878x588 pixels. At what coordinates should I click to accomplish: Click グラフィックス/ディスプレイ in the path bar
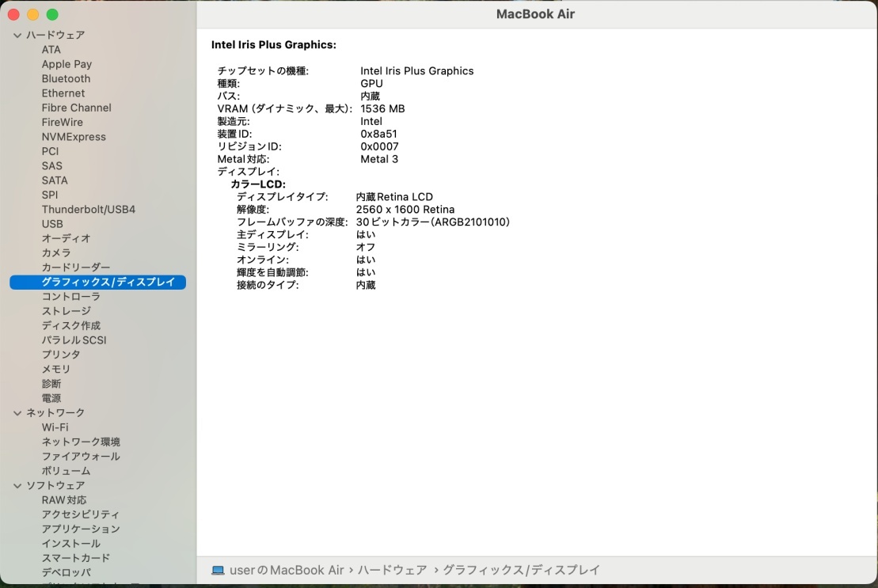point(521,571)
